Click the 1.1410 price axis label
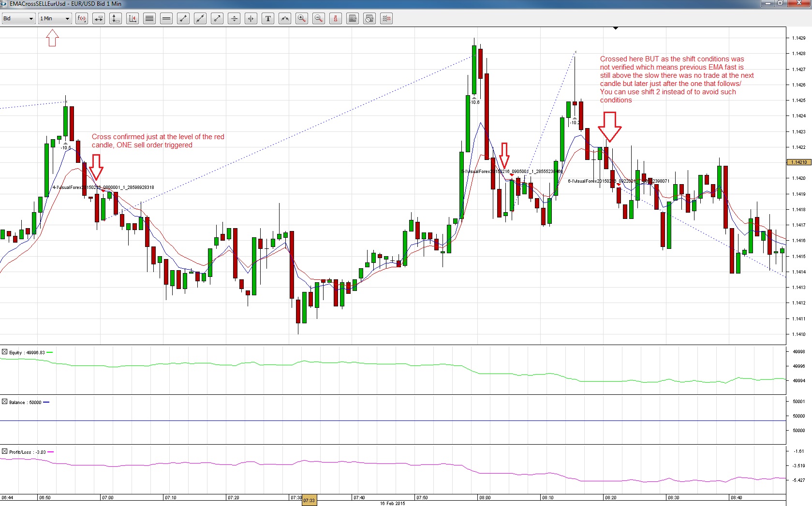 798,334
